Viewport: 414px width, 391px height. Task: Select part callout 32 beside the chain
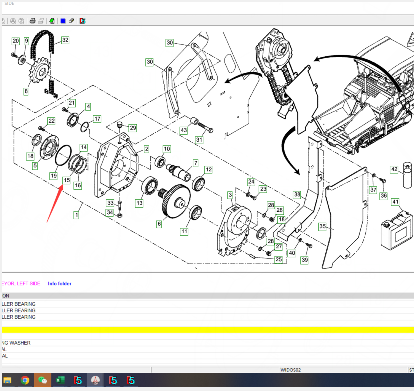[x=65, y=40]
